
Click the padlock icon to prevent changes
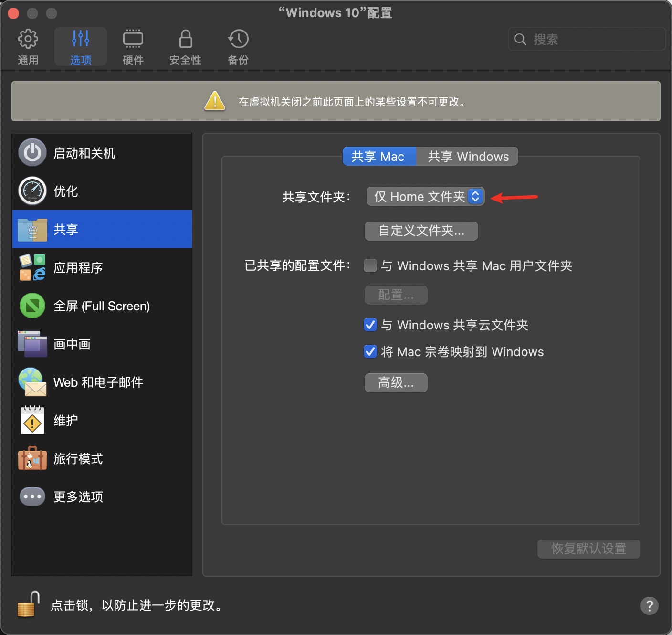tap(28, 604)
